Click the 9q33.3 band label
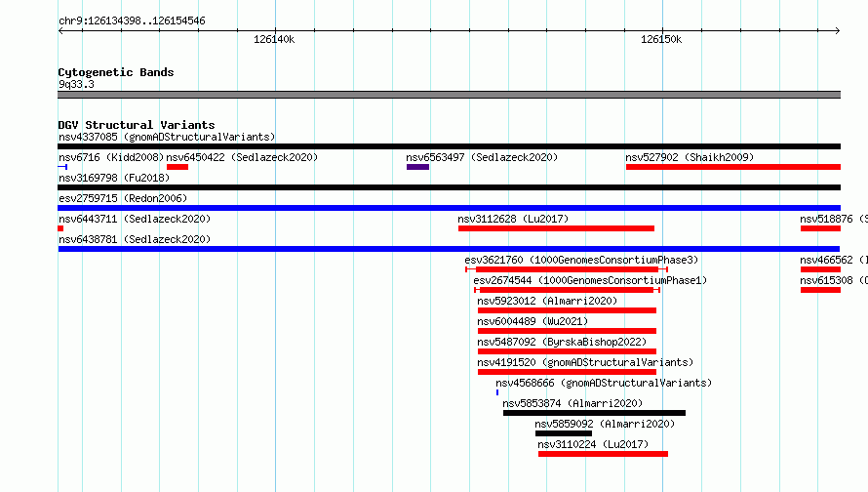 (76, 84)
